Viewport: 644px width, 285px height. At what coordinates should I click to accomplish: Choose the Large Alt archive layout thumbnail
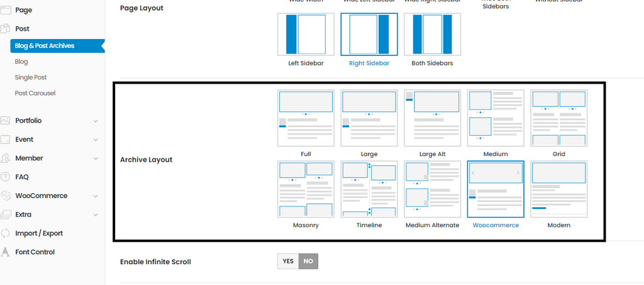432,118
